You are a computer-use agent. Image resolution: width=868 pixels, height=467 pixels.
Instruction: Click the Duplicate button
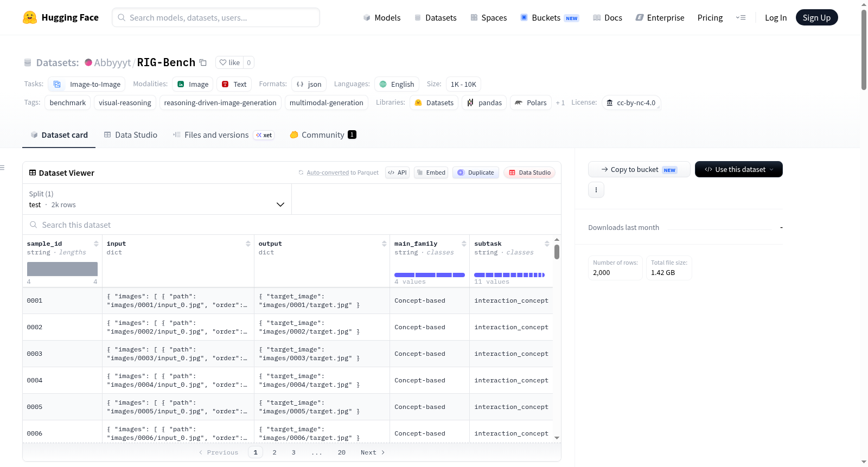(476, 172)
